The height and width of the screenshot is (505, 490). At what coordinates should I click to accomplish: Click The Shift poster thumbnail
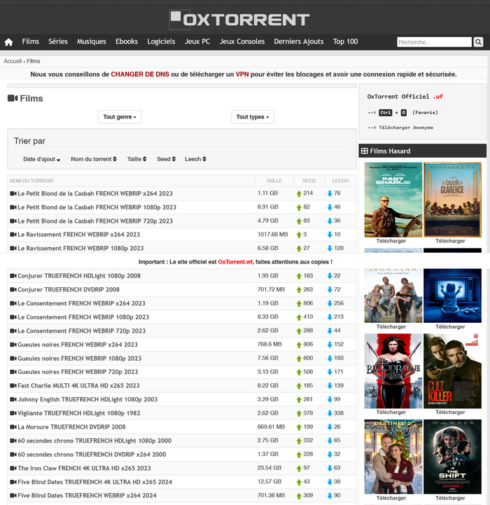click(x=452, y=456)
